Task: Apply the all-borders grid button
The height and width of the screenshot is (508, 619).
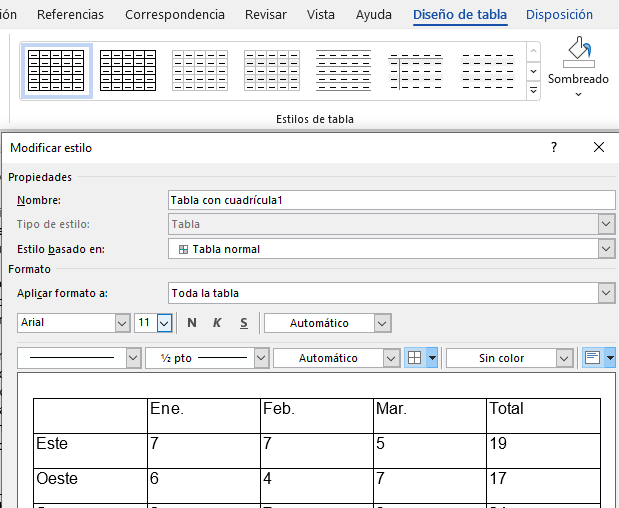Action: (x=415, y=358)
